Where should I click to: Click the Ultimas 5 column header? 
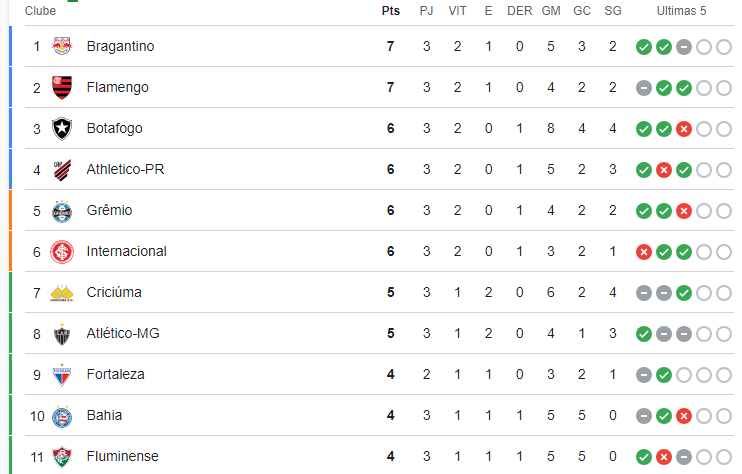tap(681, 11)
